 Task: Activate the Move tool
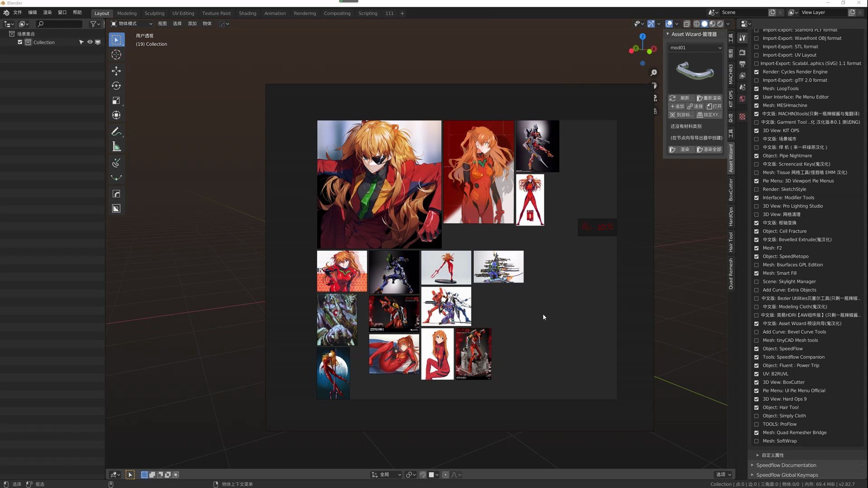click(x=116, y=70)
